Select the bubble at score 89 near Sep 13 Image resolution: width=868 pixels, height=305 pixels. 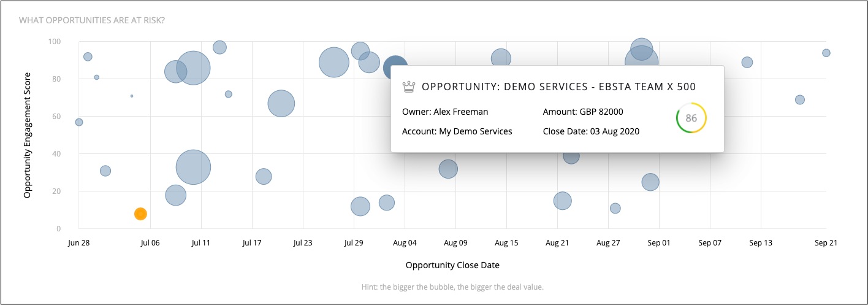click(747, 62)
